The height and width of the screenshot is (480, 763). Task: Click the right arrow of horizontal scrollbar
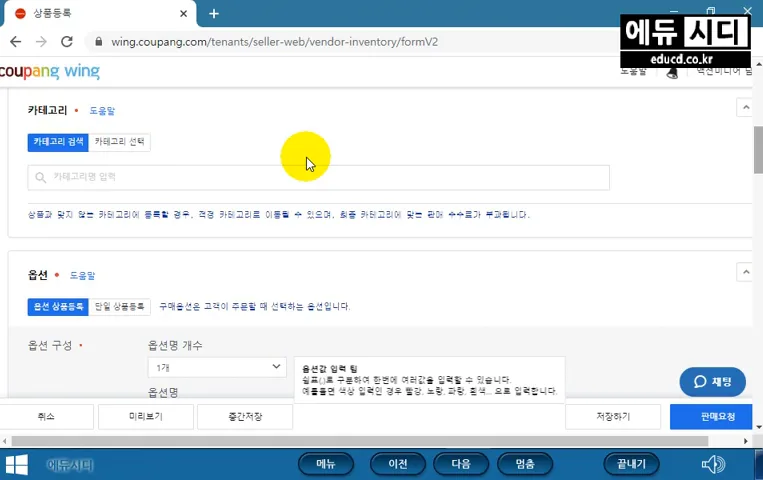point(745,441)
